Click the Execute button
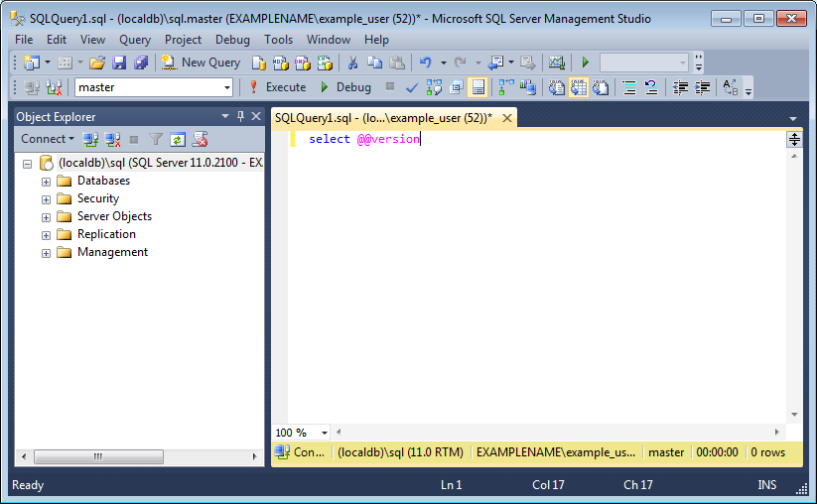Screen dimensions: 817x504 (x=278, y=87)
